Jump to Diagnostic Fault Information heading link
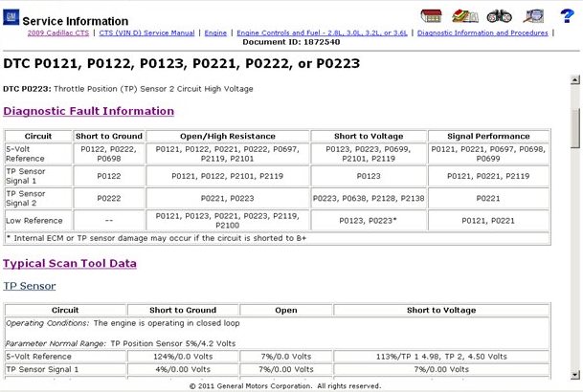The image size is (583, 392). [x=88, y=111]
